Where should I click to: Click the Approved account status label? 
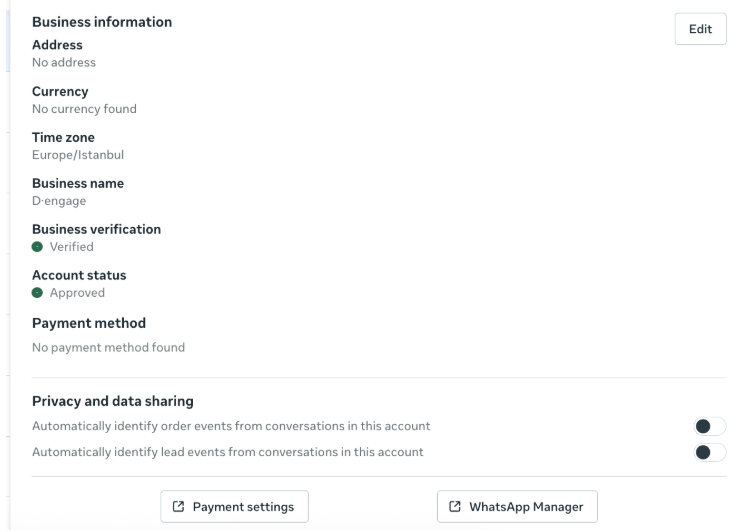[x=77, y=294]
